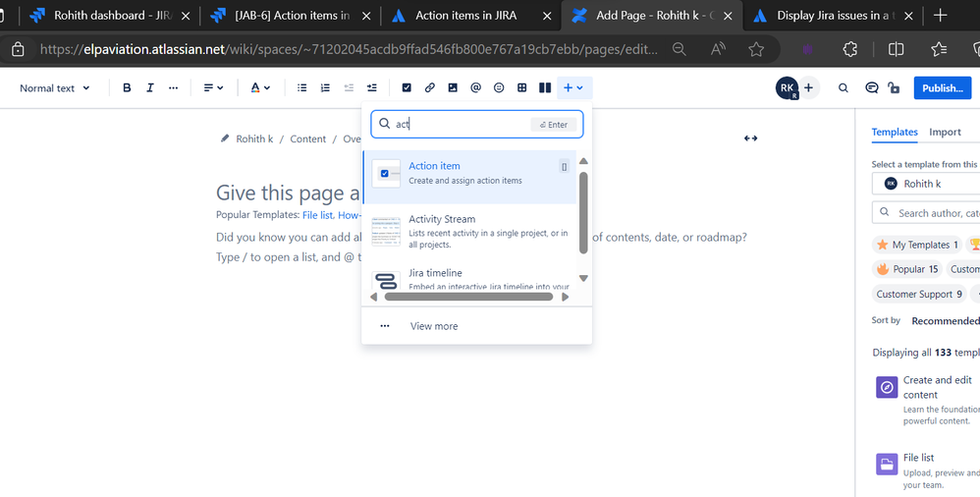Switch to JAB-6 Action items browser tab

coord(291,16)
